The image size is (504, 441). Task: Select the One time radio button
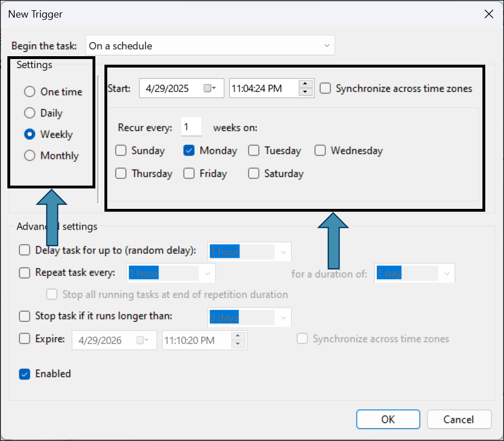coord(30,92)
